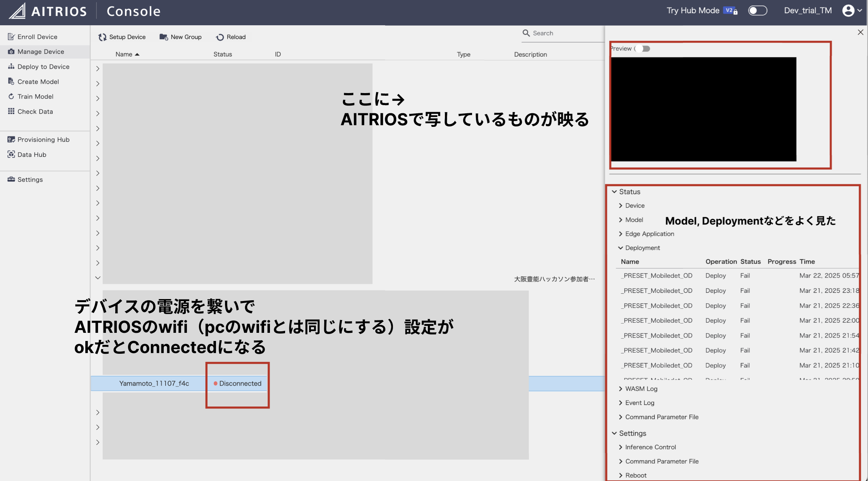
Task: Click the Reload circular arrow icon
Action: pos(220,37)
